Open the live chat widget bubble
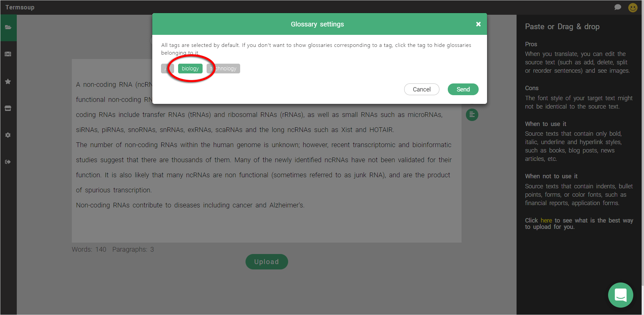This screenshot has height=315, width=644. point(621,295)
